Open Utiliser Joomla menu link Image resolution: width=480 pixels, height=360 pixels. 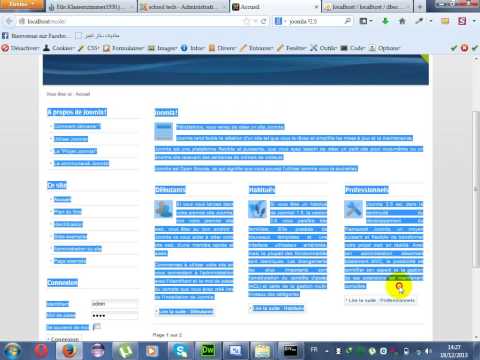[x=71, y=139]
